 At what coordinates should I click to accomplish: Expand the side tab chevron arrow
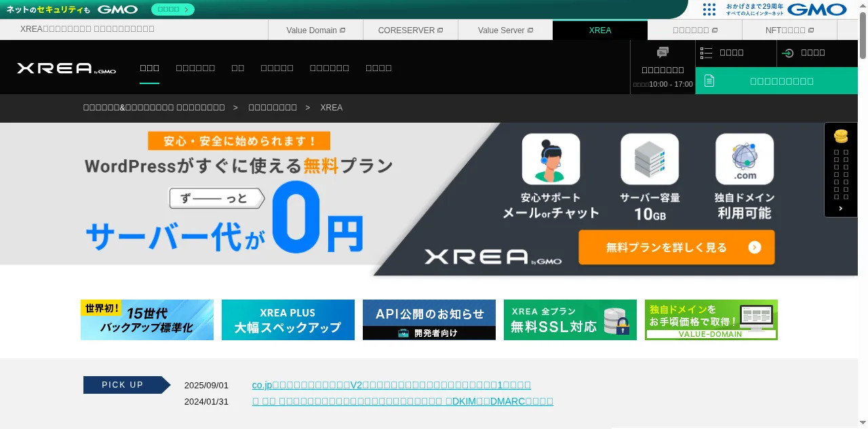point(841,209)
